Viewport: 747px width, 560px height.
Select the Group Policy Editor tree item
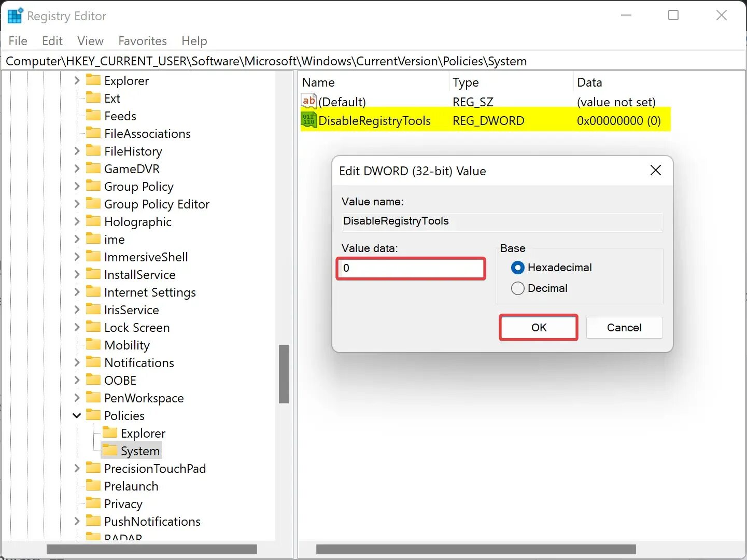point(157,204)
